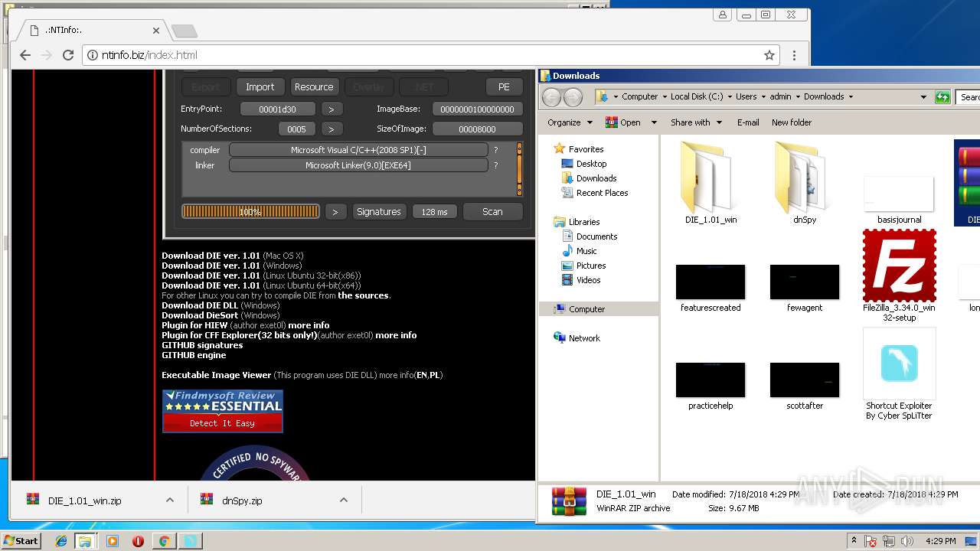Click E-mail in Explorer toolbar
980x551 pixels.
click(x=748, y=122)
